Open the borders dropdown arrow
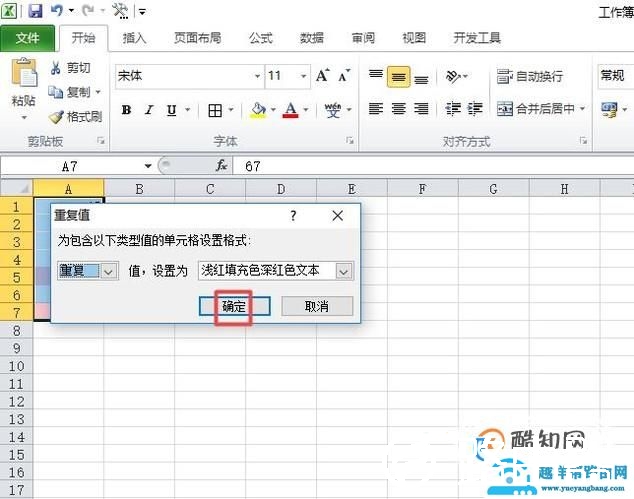 coord(231,110)
